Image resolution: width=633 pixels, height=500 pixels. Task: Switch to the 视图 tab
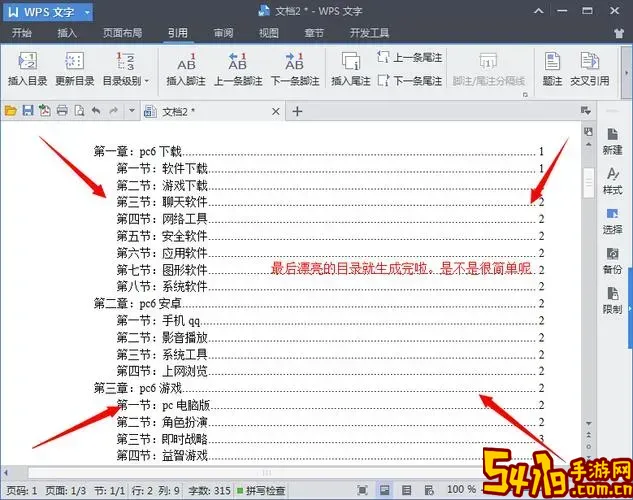(x=268, y=33)
